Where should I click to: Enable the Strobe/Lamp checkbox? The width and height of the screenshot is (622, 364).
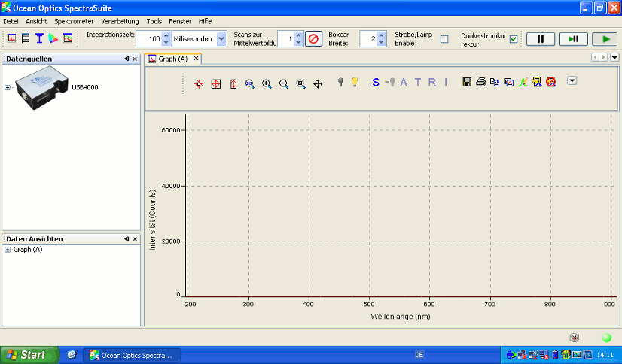point(444,39)
